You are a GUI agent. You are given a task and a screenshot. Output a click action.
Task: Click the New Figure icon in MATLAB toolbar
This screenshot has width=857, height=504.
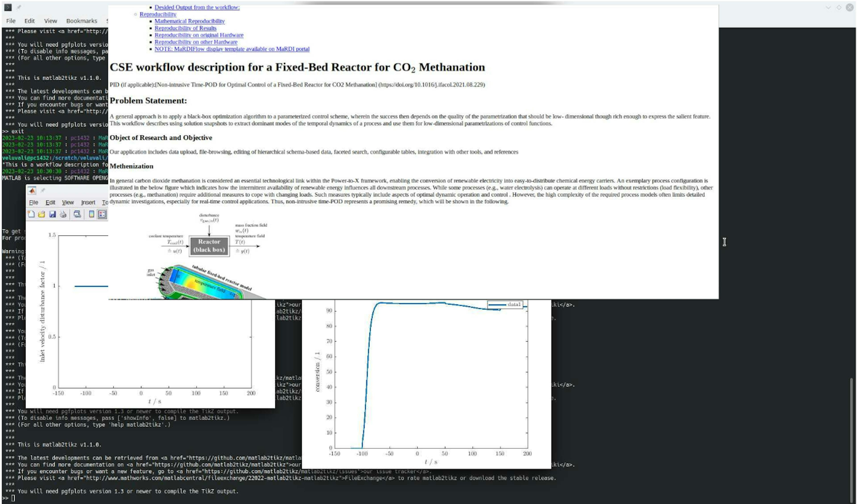31,214
